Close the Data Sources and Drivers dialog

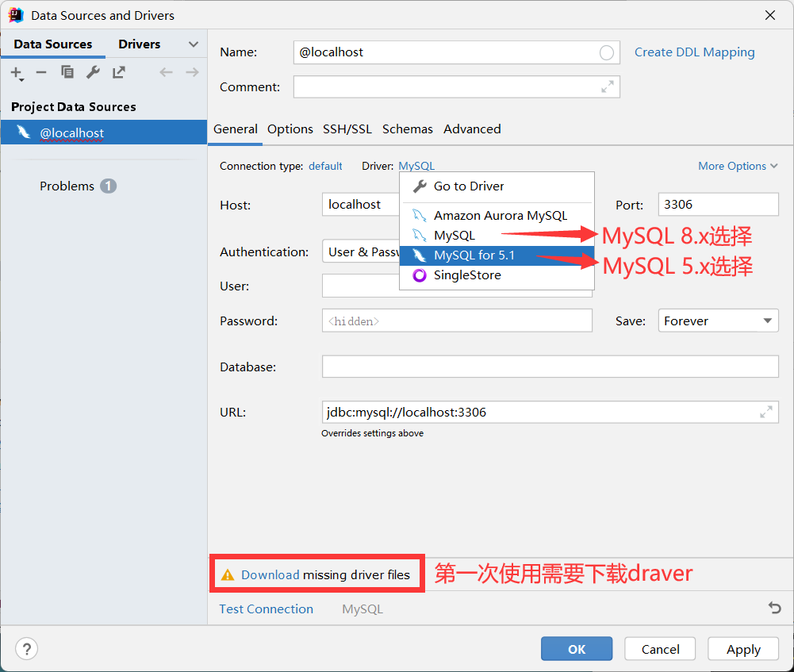pyautogui.click(x=769, y=15)
